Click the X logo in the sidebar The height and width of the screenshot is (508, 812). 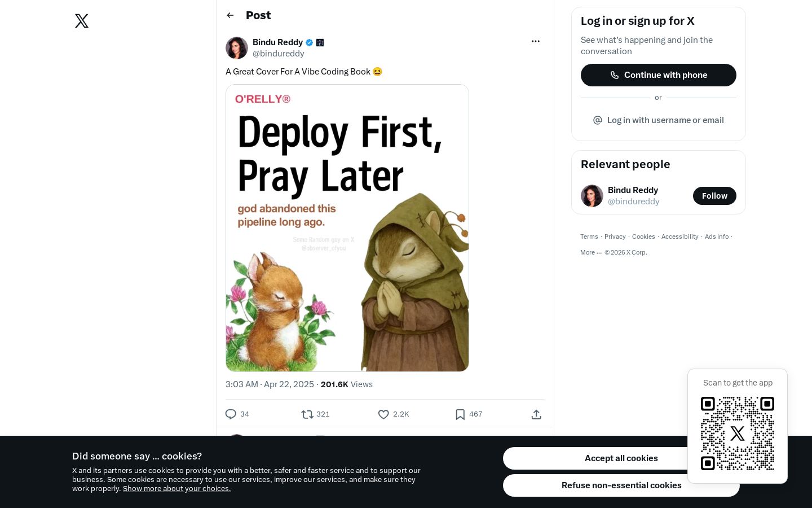(x=82, y=21)
